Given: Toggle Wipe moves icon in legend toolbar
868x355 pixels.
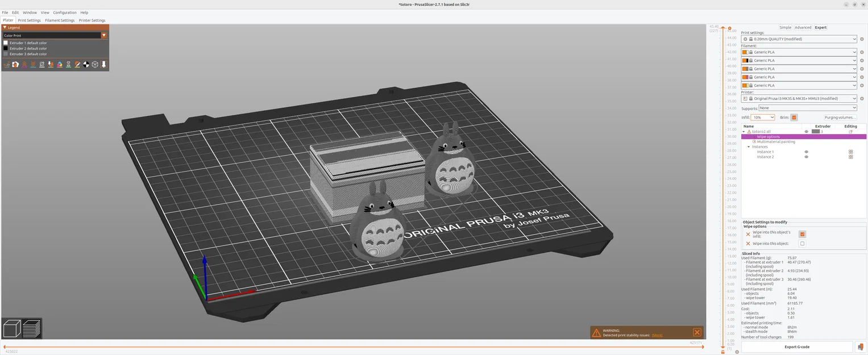Looking at the screenshot, I should pos(15,65).
